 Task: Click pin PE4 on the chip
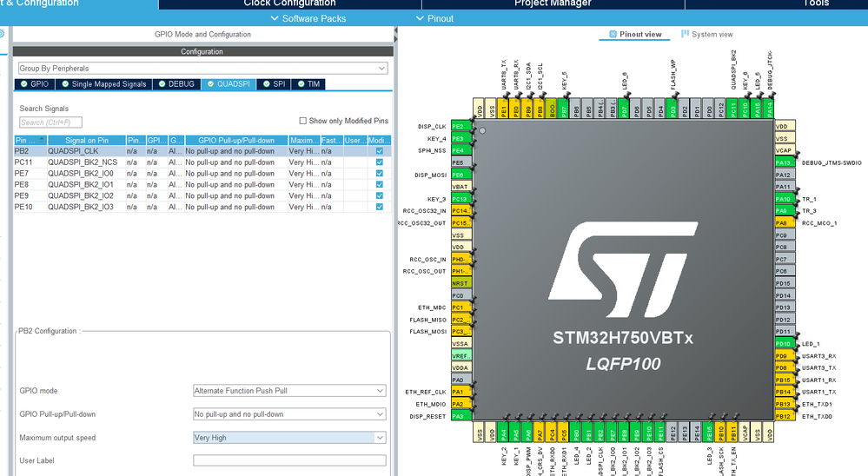pos(461,150)
